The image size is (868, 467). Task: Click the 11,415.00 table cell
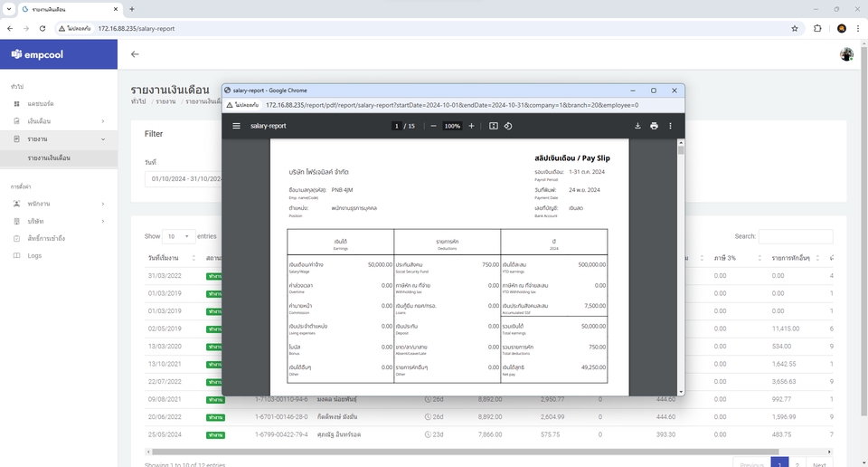(x=786, y=329)
